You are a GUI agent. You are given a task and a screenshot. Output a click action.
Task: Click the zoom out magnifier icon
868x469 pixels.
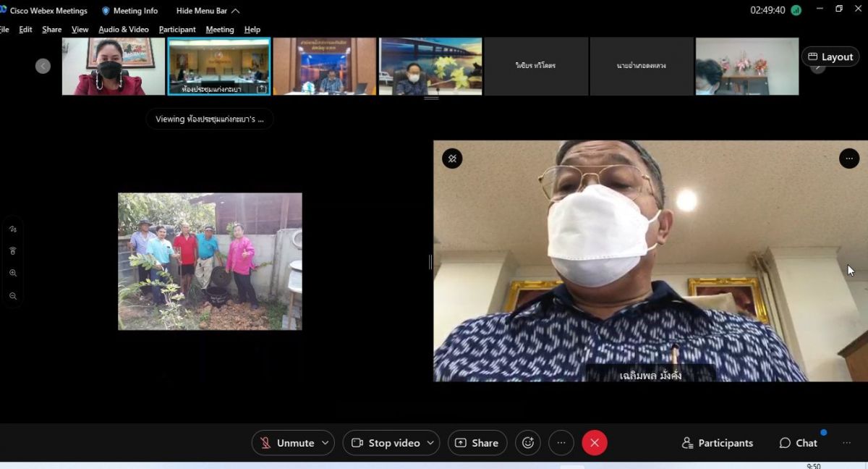13,296
